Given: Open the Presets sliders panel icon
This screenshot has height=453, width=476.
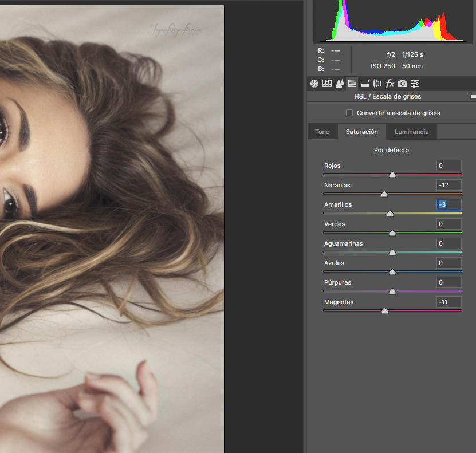Looking at the screenshot, I should coord(415,84).
